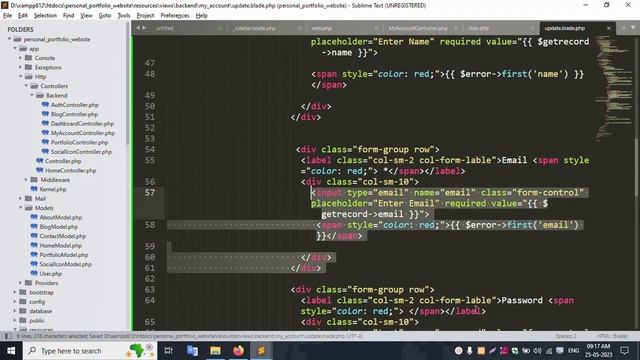The width and height of the screenshot is (640, 360).
Task: Open the Find menu
Action: click(x=68, y=16)
